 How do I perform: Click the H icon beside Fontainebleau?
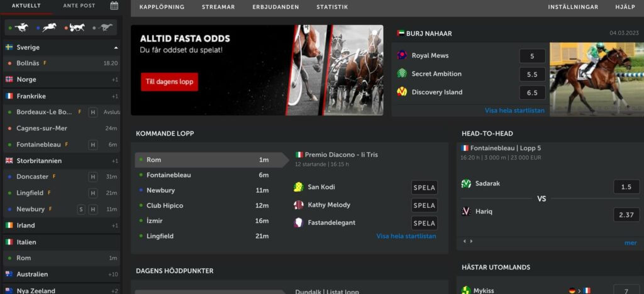[93, 144]
